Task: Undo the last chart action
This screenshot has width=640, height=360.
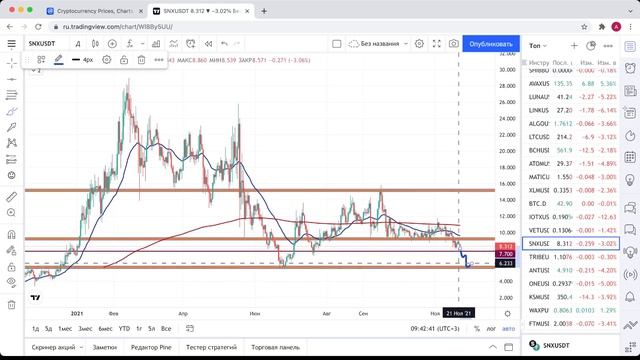Action: point(224,44)
